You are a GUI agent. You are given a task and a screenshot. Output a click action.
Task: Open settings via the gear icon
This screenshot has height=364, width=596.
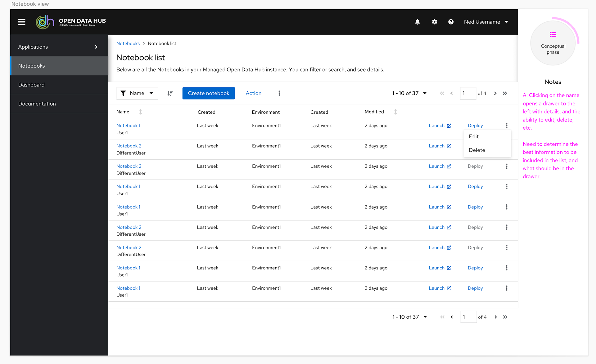(435, 22)
